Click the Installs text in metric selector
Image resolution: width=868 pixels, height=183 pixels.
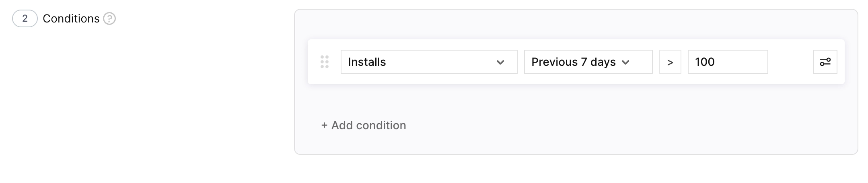pyautogui.click(x=367, y=62)
